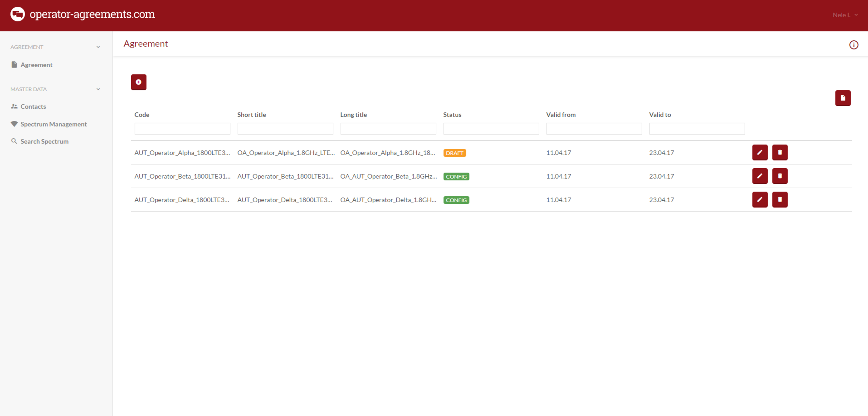Click the Contacts people icon in sidebar

(x=14, y=106)
